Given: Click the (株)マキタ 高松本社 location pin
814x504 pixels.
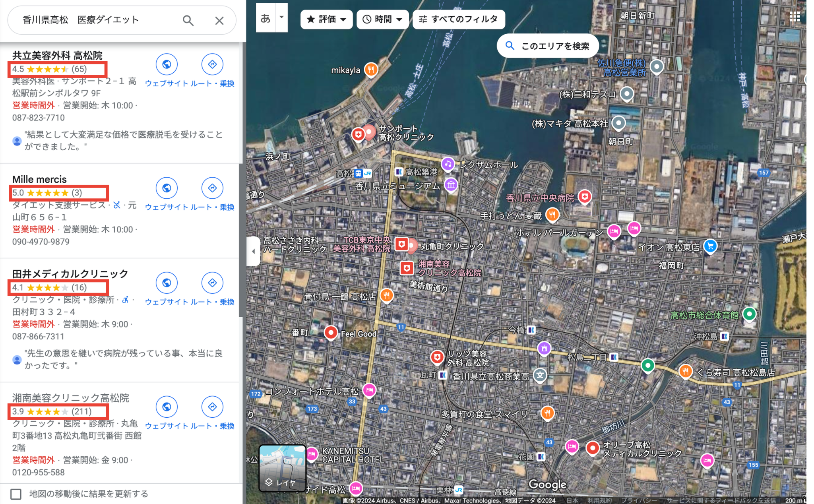Looking at the screenshot, I should [618, 123].
